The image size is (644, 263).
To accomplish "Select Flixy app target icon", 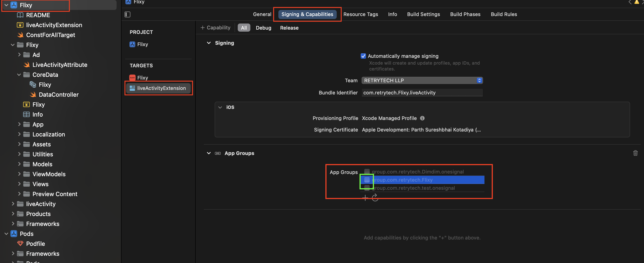I will (x=132, y=78).
